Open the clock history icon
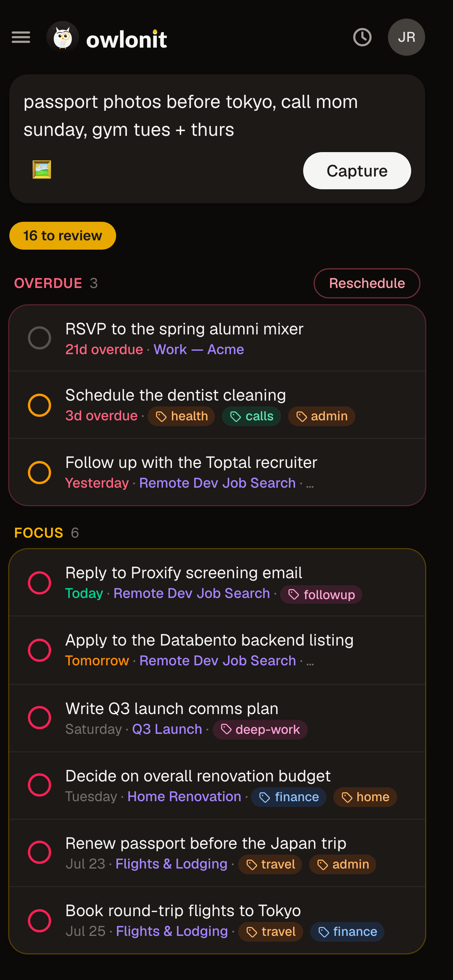 point(362,37)
